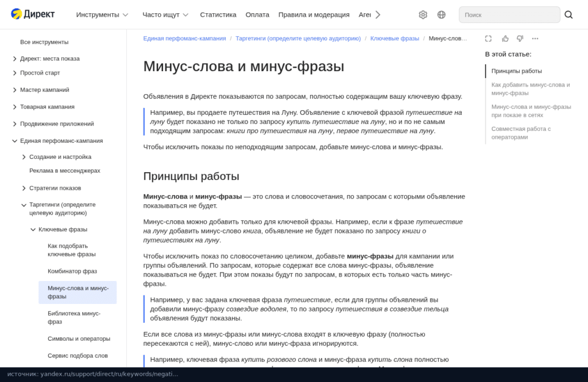Toggle fullscreen reading mode icon
588x382 pixels.
(488, 38)
